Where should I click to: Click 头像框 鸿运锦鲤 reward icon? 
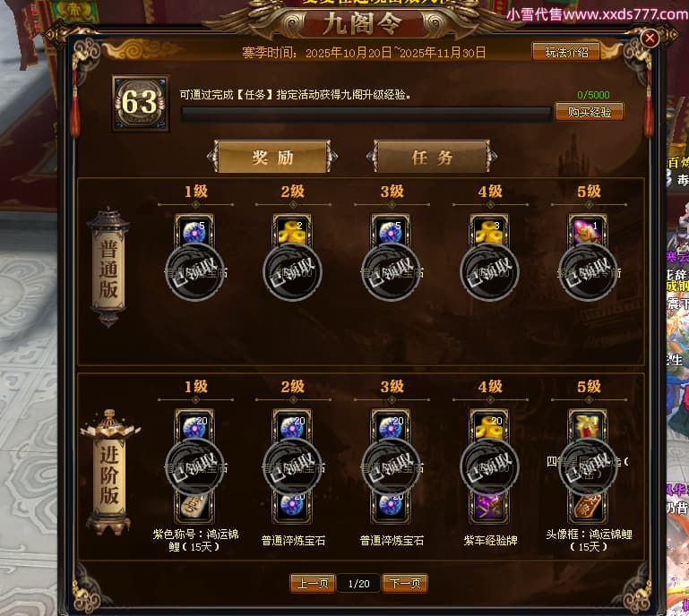coord(588,507)
